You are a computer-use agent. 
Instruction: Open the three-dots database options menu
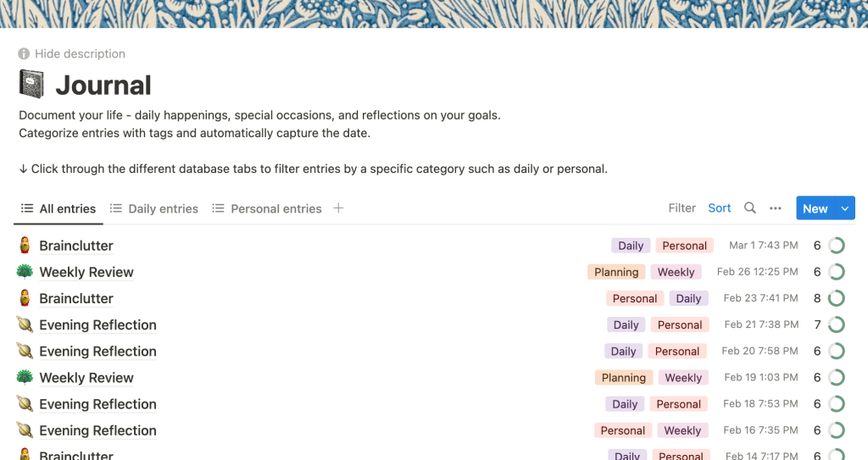(x=776, y=208)
